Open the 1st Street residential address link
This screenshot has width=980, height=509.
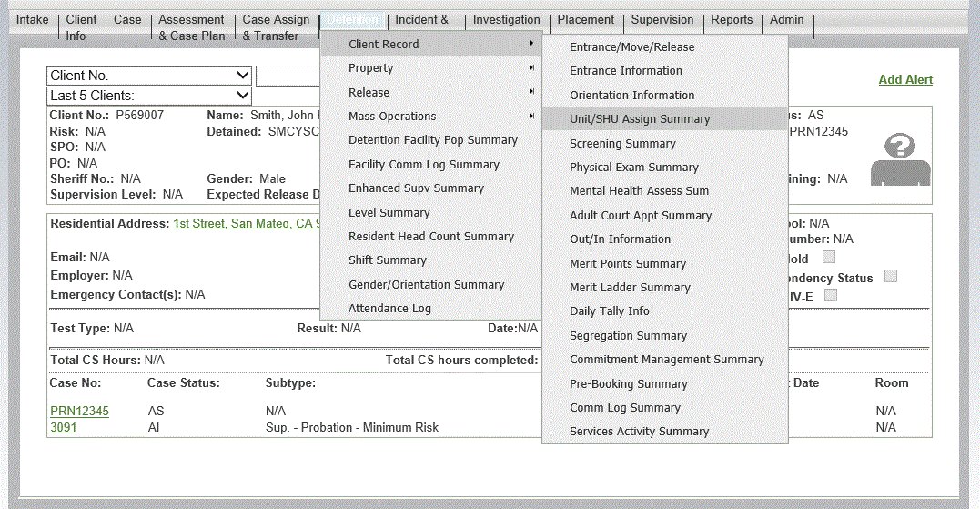click(x=247, y=223)
